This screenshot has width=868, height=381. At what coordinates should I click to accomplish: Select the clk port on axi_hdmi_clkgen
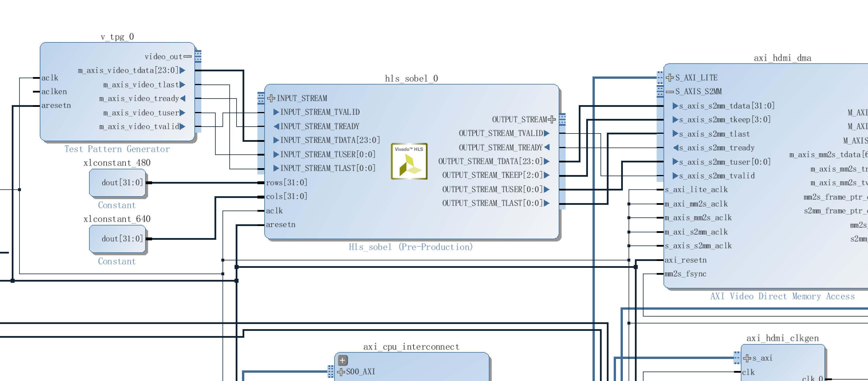[x=748, y=372]
